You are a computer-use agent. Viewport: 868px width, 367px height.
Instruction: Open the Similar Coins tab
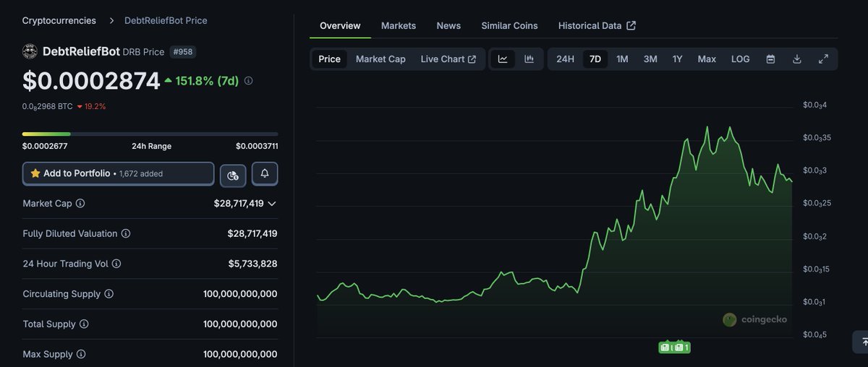click(x=510, y=25)
